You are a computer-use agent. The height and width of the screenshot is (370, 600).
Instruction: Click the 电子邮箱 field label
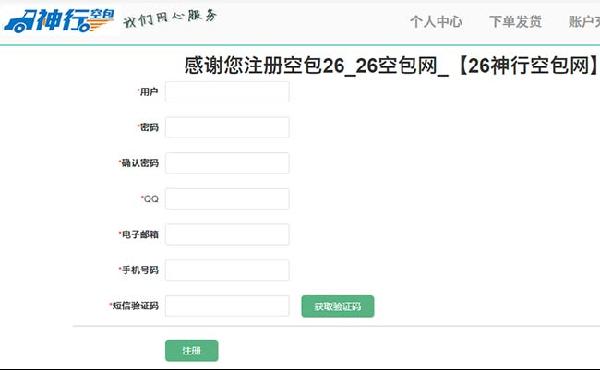point(139,235)
